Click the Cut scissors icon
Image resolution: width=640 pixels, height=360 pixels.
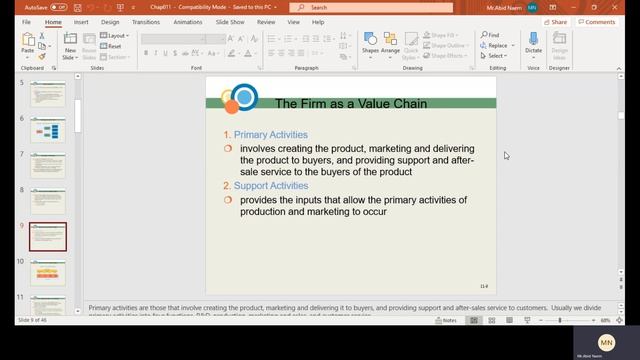(42, 36)
